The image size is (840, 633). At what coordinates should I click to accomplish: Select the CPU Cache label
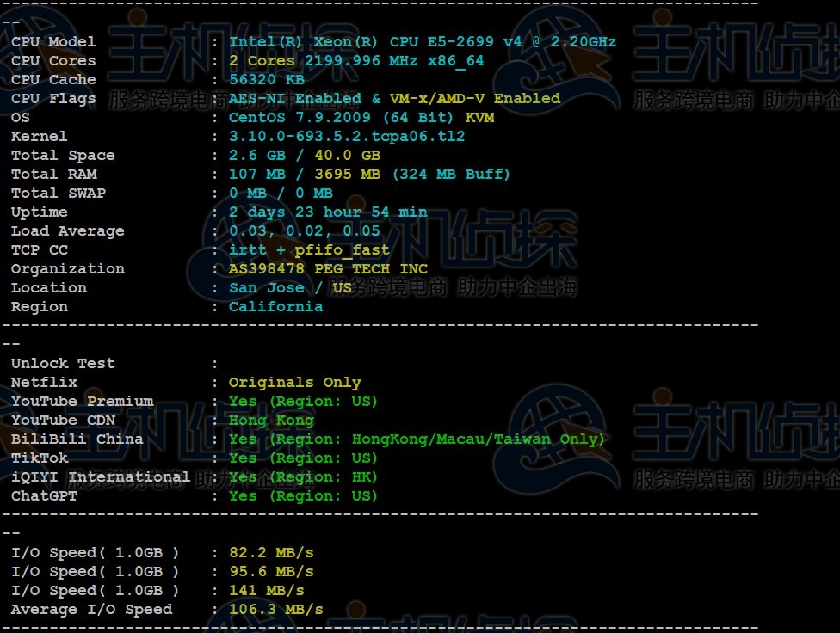[53, 80]
